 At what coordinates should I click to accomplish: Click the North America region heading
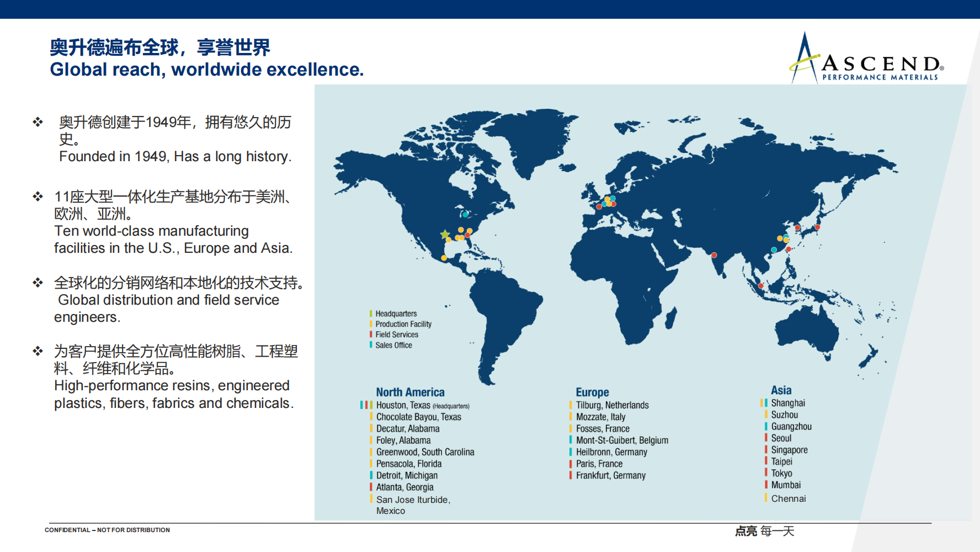410,392
